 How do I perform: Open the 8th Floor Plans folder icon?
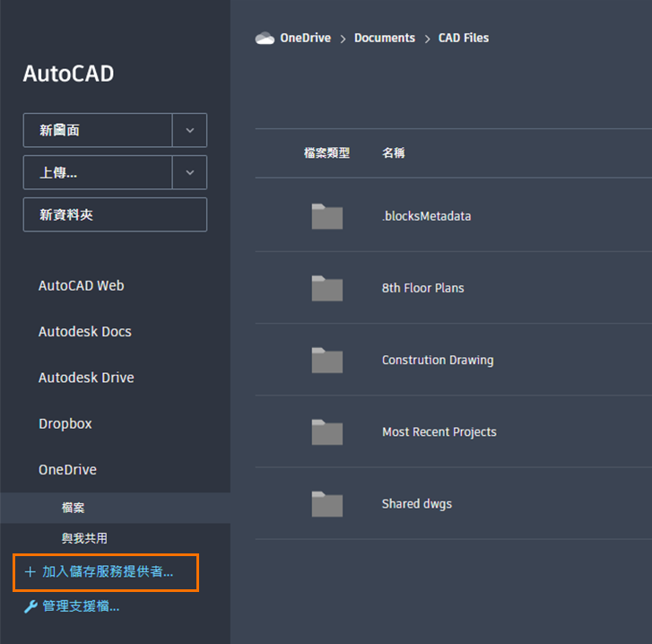(327, 288)
